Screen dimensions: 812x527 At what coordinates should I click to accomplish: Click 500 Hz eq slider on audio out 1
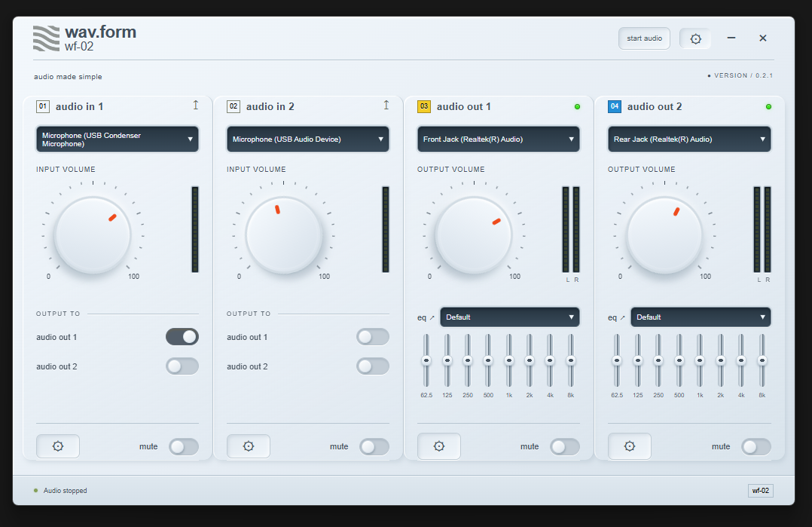pyautogui.click(x=488, y=360)
